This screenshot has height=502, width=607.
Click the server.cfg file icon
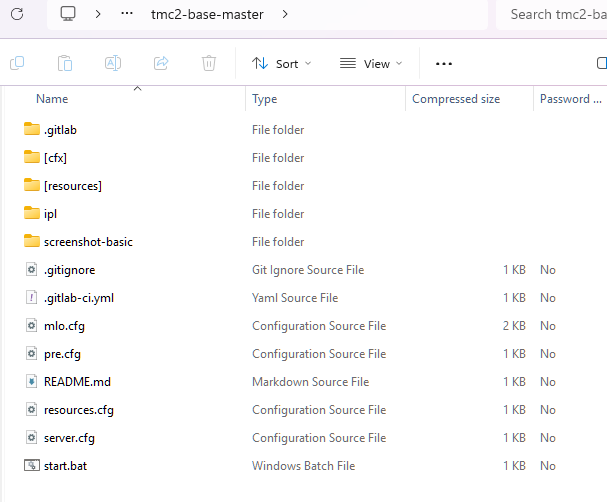click(31, 437)
